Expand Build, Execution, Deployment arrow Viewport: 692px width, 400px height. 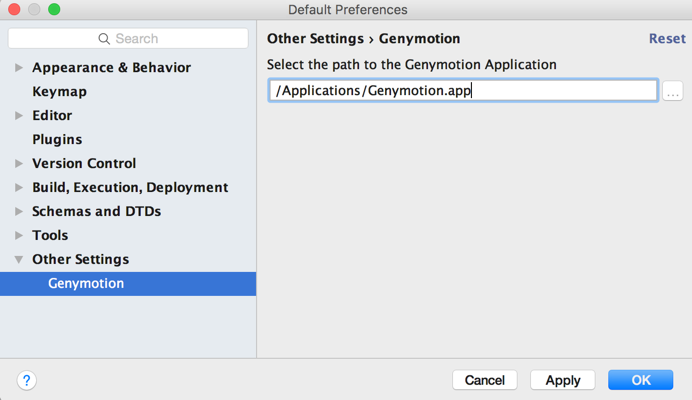click(x=19, y=188)
